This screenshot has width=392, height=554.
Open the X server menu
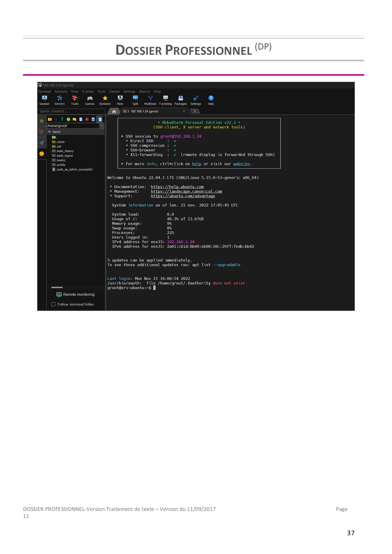click(88, 91)
